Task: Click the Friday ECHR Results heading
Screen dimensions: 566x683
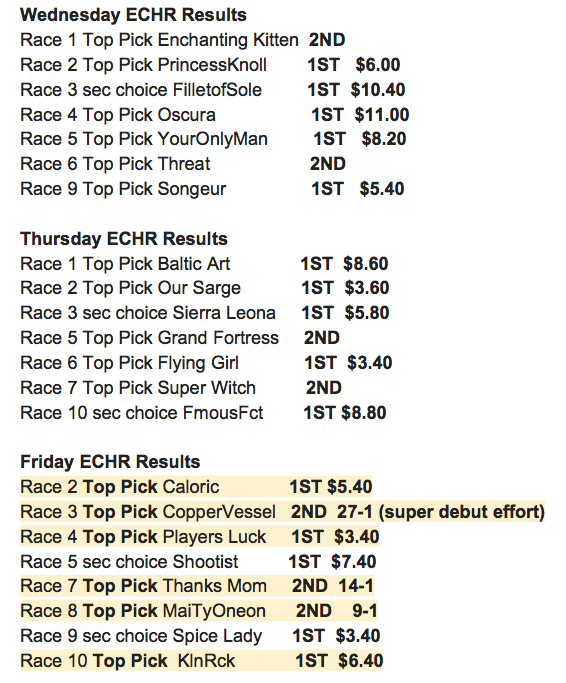Action: pos(110,462)
